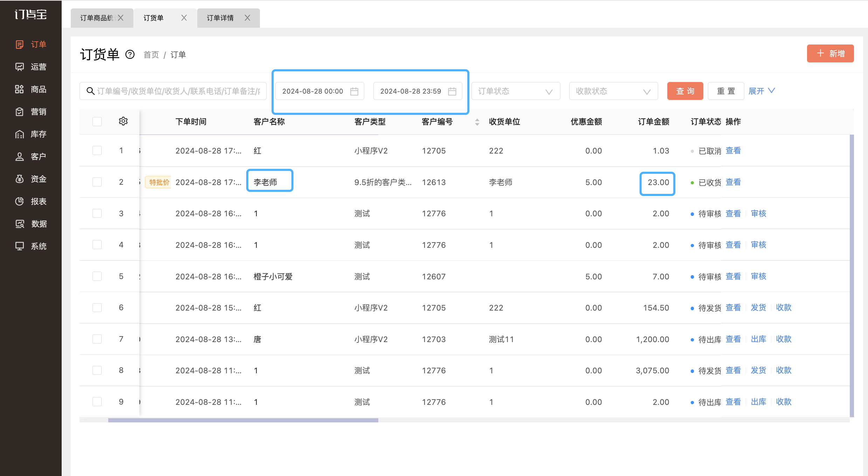This screenshot has height=476, width=868.
Task: Click the 查询 search button
Action: 685,91
